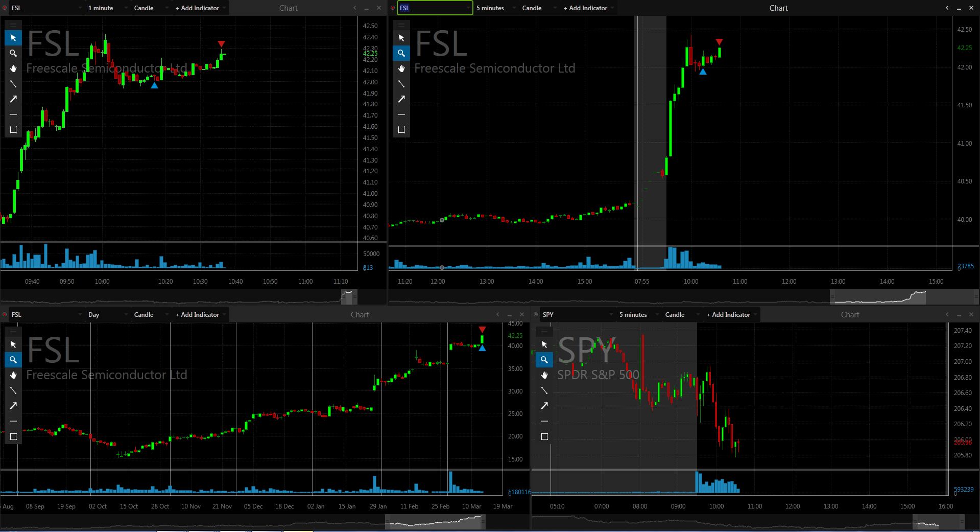This screenshot has width=980, height=532.
Task: Click blue triangle marker on FSL 5 minutes chart
Action: click(x=703, y=72)
